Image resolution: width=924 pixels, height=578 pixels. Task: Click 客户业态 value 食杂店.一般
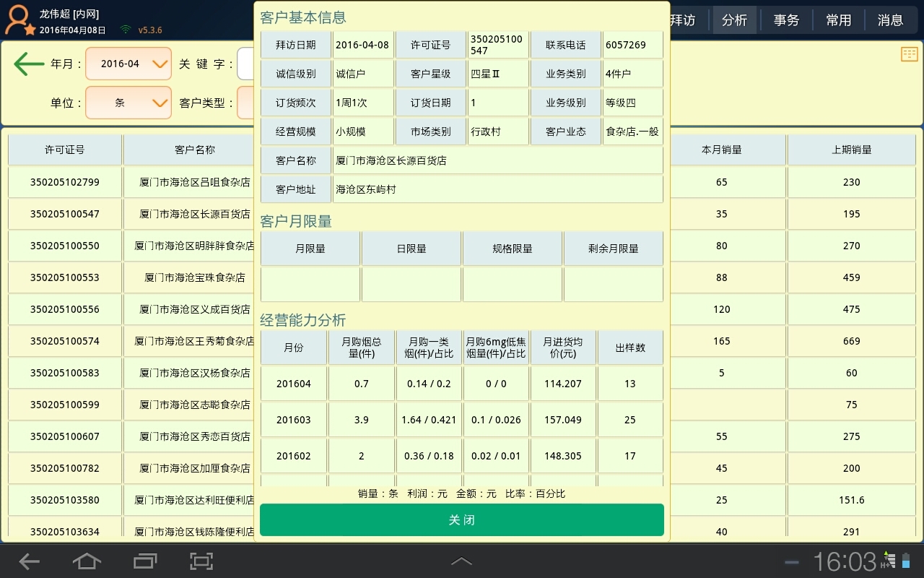point(632,131)
